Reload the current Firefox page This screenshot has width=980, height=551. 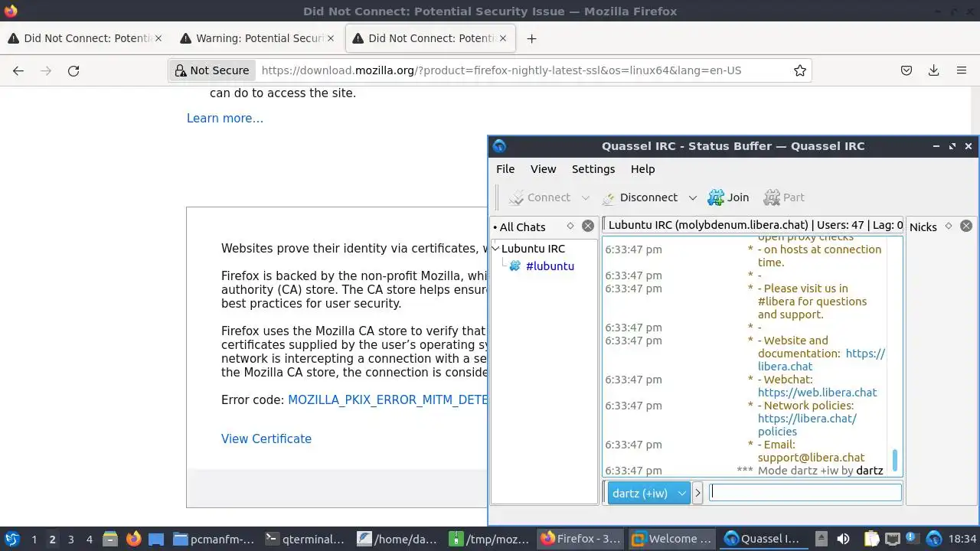tap(73, 70)
